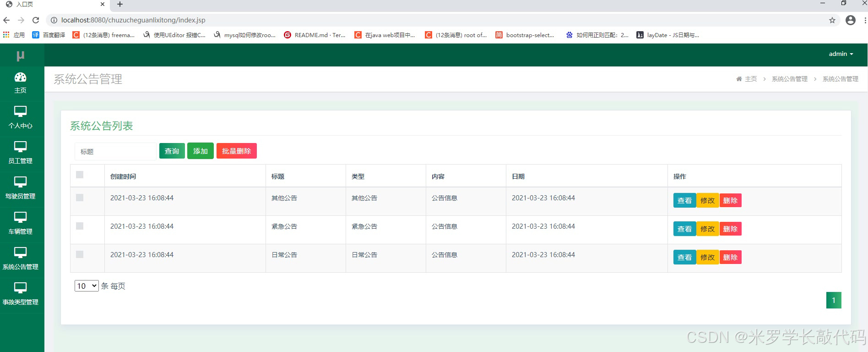Click 主页 text in breadcrumb

pos(751,79)
